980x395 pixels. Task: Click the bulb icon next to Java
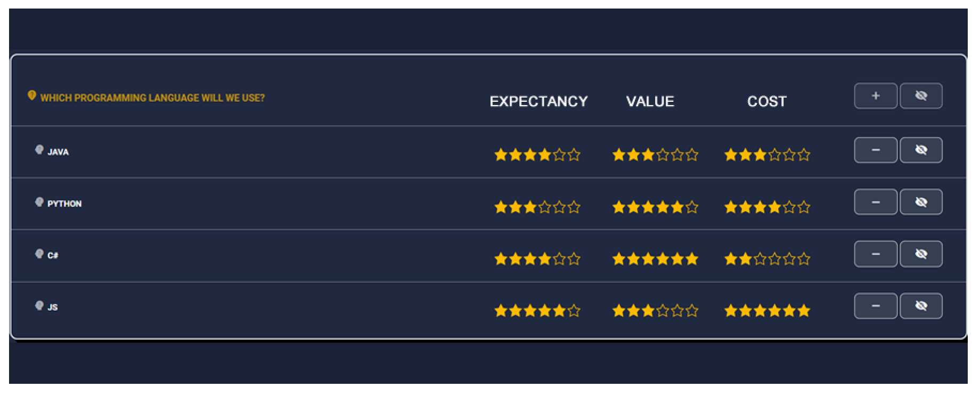[39, 150]
